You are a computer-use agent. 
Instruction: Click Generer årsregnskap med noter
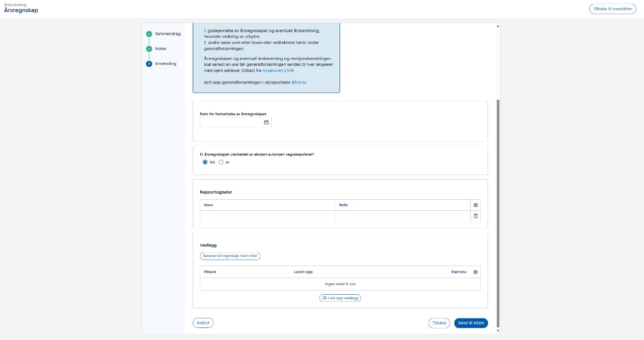pyautogui.click(x=230, y=256)
